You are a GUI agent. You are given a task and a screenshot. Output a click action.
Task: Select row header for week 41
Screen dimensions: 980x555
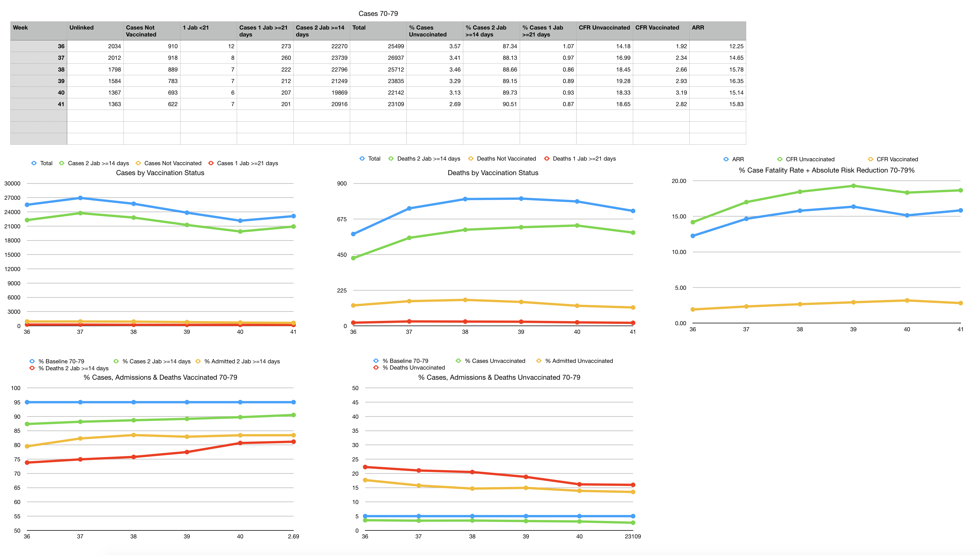pos(39,104)
